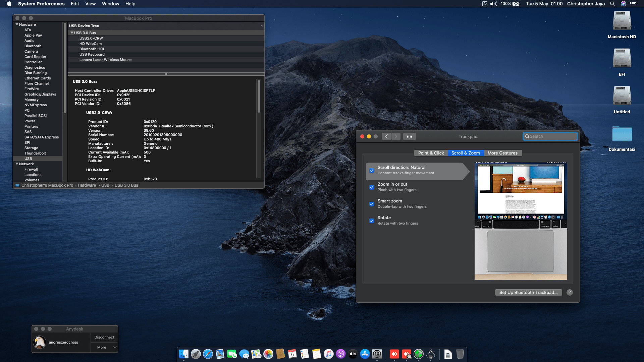Screen dimensions: 644x362
Task: Toggle Scroll direction: Natural checkbox
Action: [x=372, y=170]
